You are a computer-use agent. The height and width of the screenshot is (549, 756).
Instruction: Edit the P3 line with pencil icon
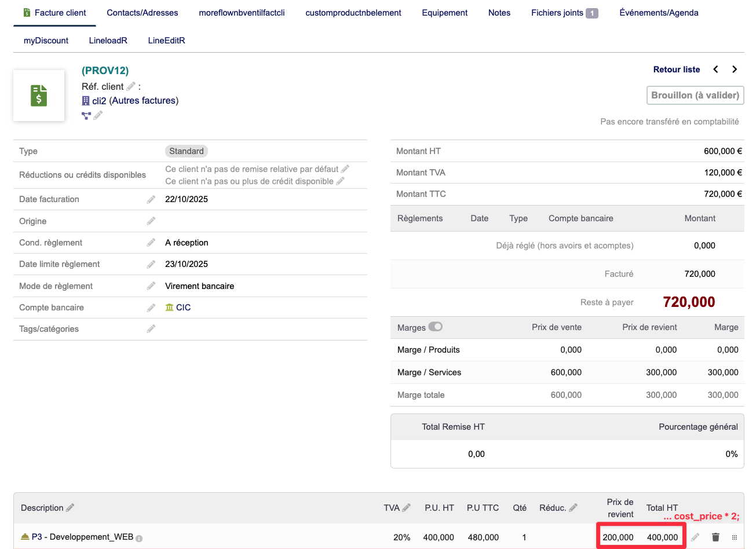coord(695,537)
